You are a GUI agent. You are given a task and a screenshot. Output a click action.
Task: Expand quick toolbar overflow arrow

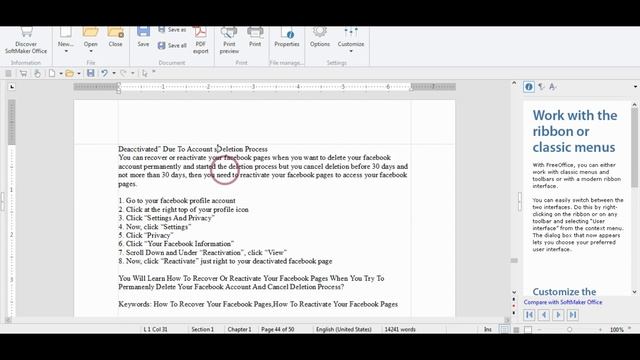coord(154,72)
